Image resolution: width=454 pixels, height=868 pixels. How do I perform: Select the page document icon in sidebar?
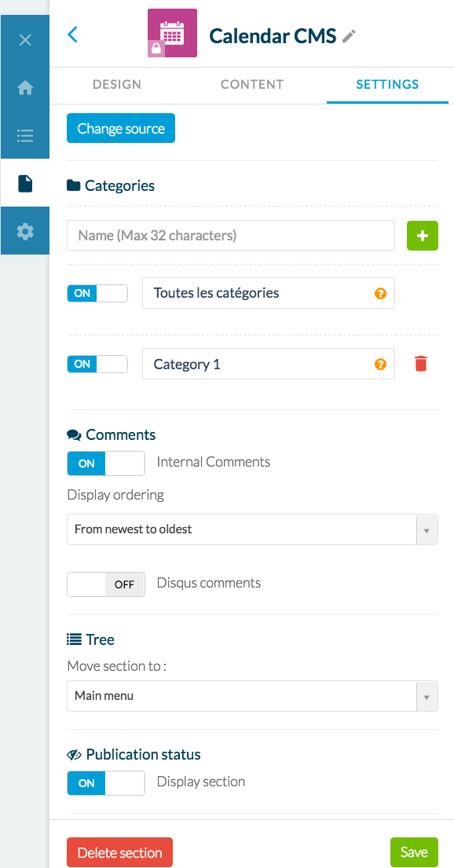coord(25,183)
